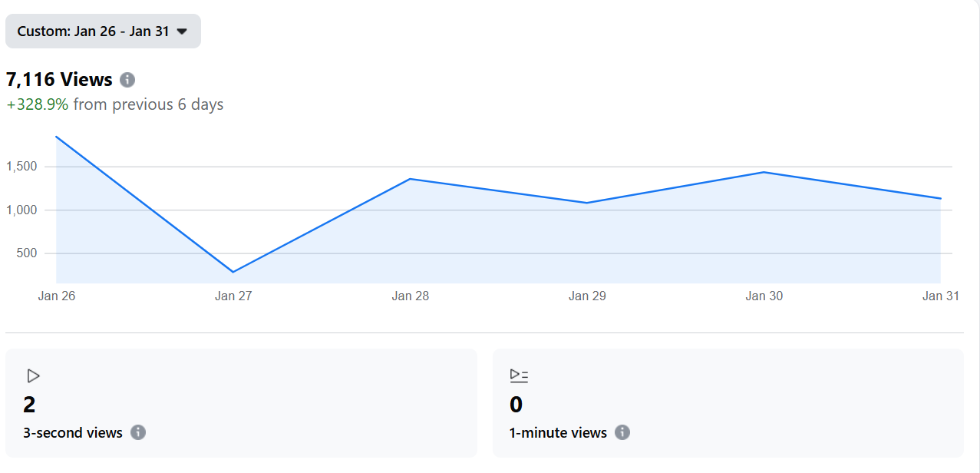This screenshot has width=980, height=473.
Task: Click the info icon beside 1-minute views
Action: (x=622, y=432)
